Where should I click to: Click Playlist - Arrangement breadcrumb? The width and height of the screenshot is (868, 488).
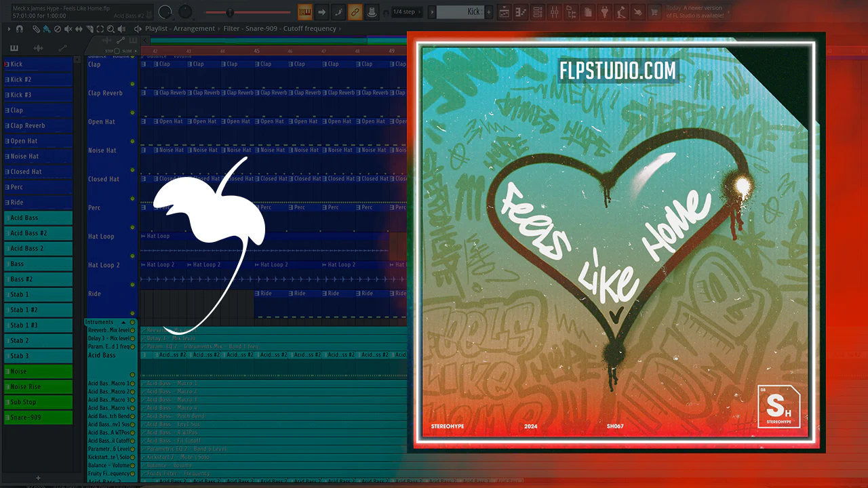(x=181, y=28)
